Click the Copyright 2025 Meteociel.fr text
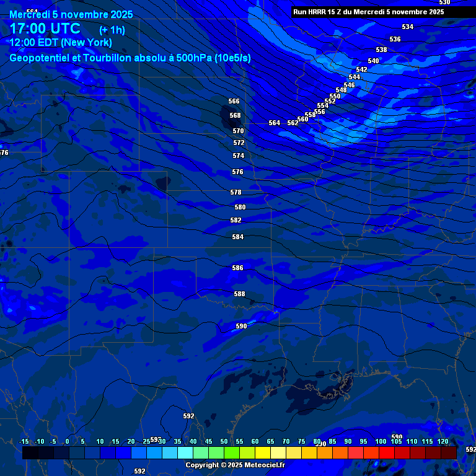 [236, 465]
